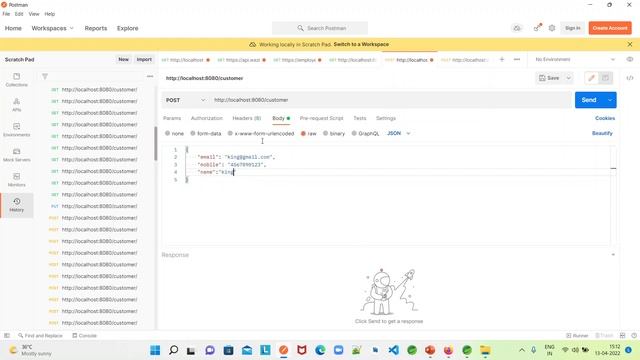Image resolution: width=640 pixels, height=360 pixels.
Task: Select x-www-form-urlencoded body radio
Action: (230, 133)
